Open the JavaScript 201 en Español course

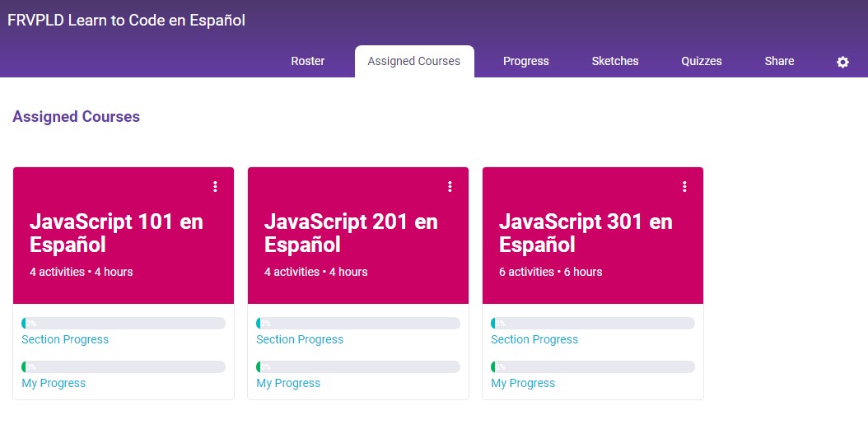point(351,233)
